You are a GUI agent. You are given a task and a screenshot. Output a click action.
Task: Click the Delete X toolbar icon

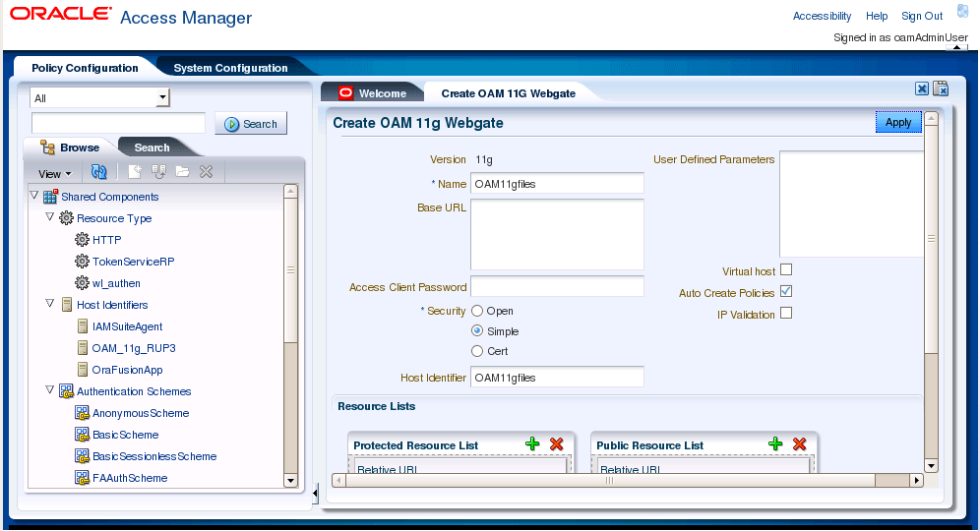click(206, 172)
